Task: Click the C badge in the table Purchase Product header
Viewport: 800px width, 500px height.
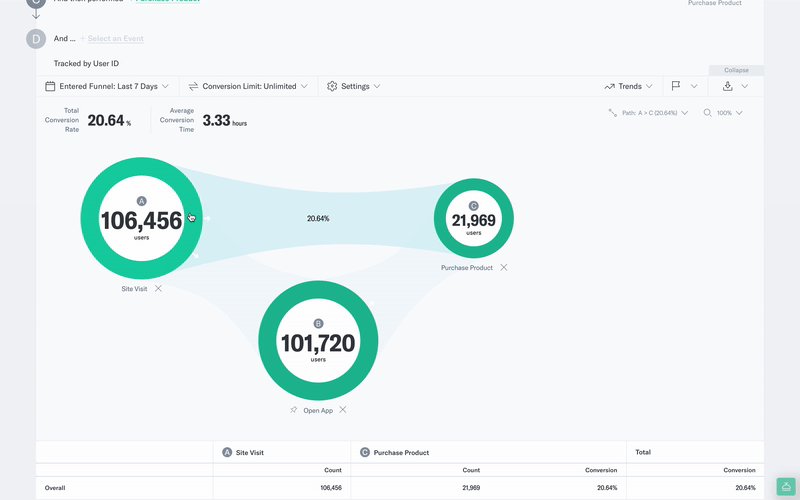Action: (365, 452)
